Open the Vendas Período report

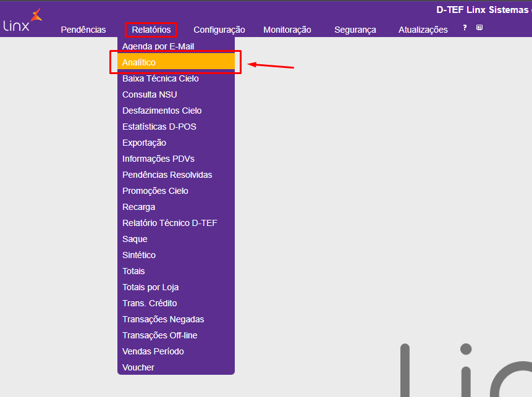175,351
